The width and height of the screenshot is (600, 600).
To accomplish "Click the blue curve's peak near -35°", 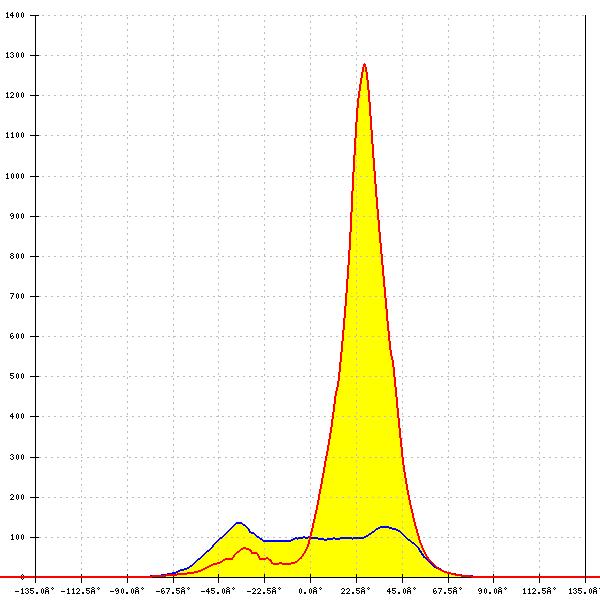I will click(239, 523).
